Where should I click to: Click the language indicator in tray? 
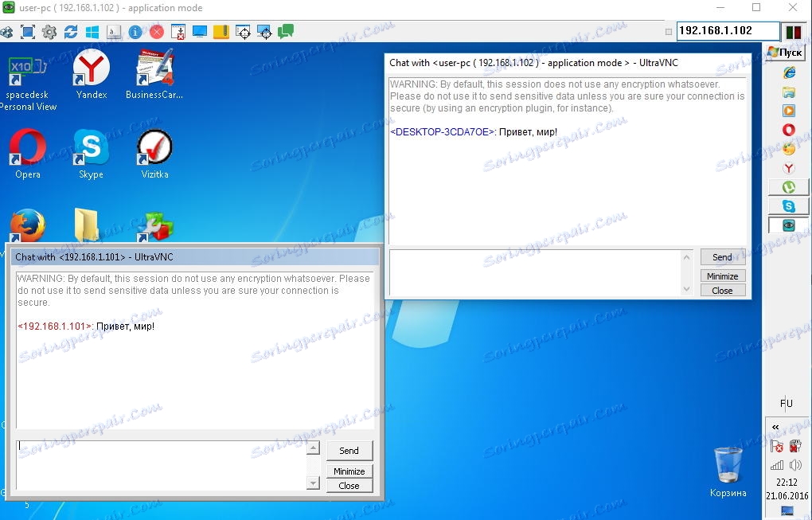(786, 404)
